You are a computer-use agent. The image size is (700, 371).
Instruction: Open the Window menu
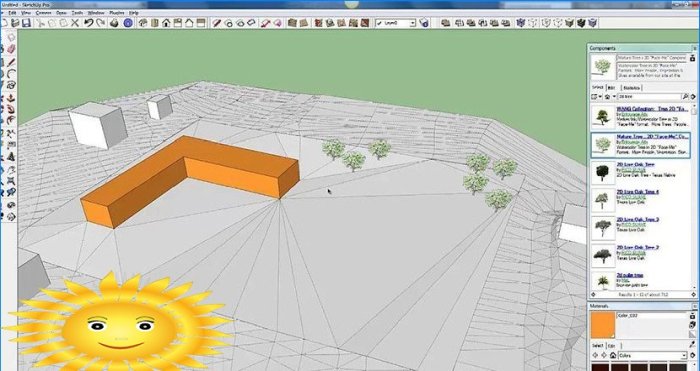point(96,13)
